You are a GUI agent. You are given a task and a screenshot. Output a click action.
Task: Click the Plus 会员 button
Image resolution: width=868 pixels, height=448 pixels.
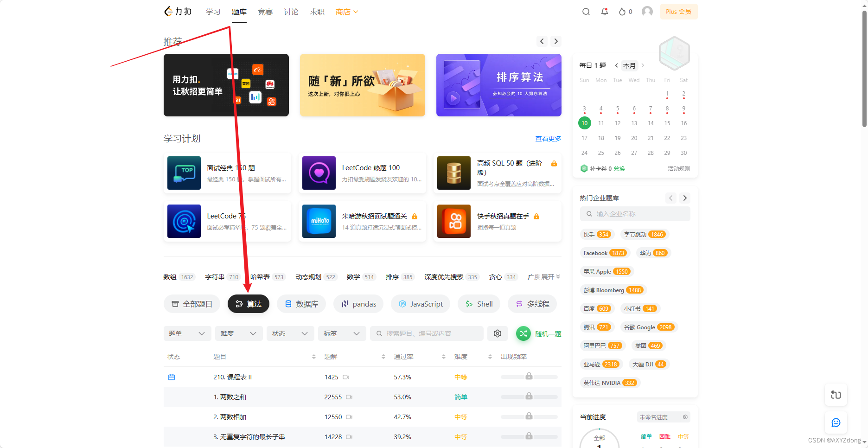tap(679, 12)
